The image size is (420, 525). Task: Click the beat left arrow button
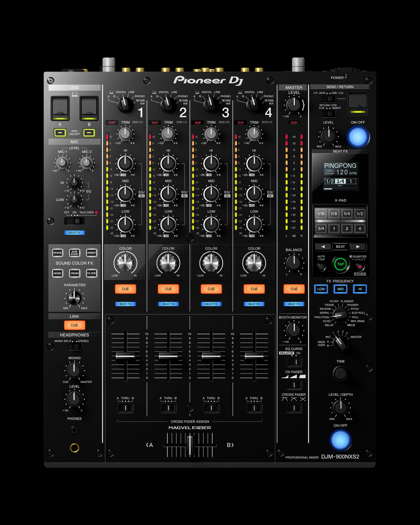pyautogui.click(x=323, y=247)
